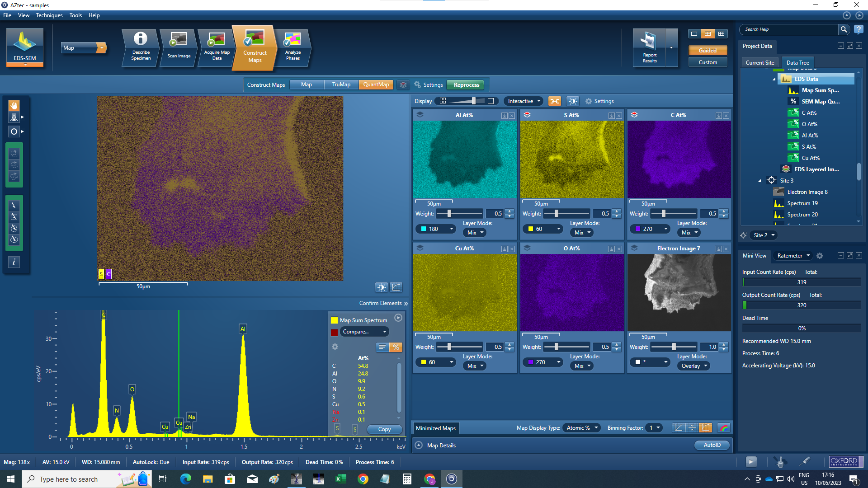Click the Copy button
868x488 pixels.
tap(384, 429)
